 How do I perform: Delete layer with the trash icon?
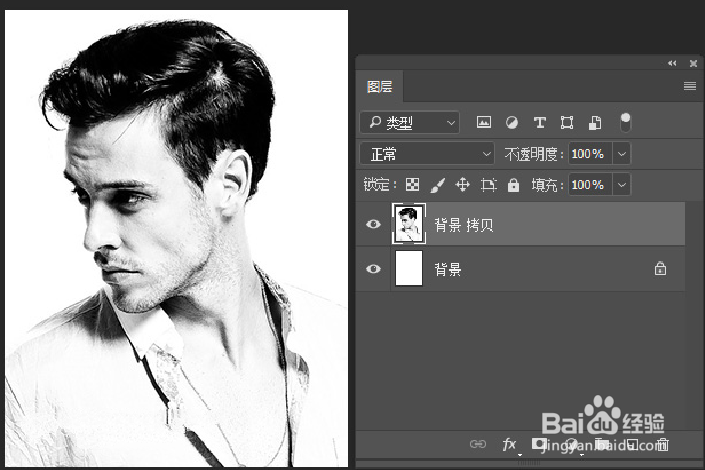(x=663, y=444)
